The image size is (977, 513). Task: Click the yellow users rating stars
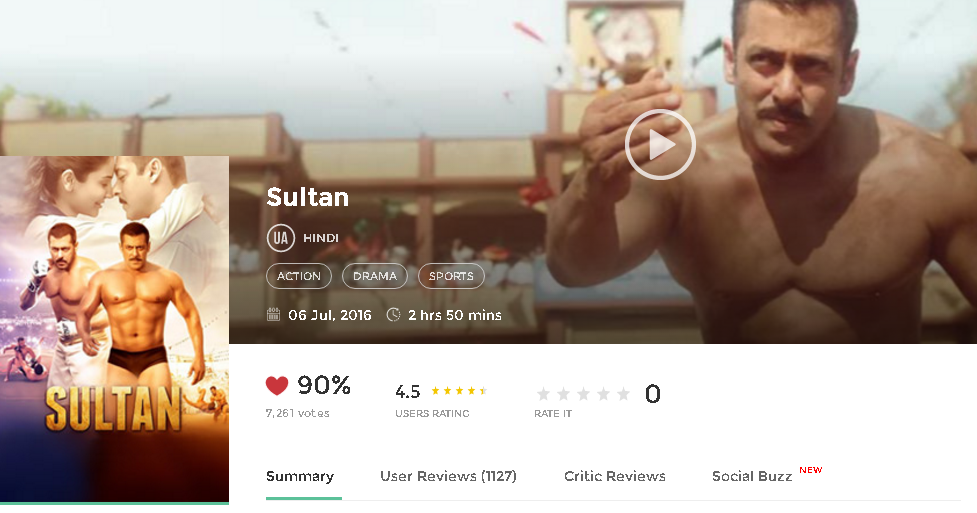[x=459, y=391]
